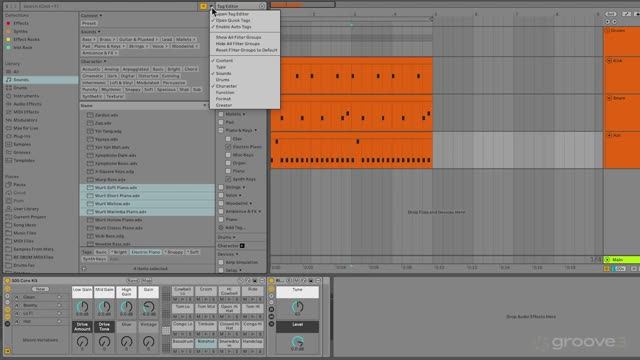Check the Clav tag checkbox
Viewport: 640px width, 360px height.
click(228, 139)
